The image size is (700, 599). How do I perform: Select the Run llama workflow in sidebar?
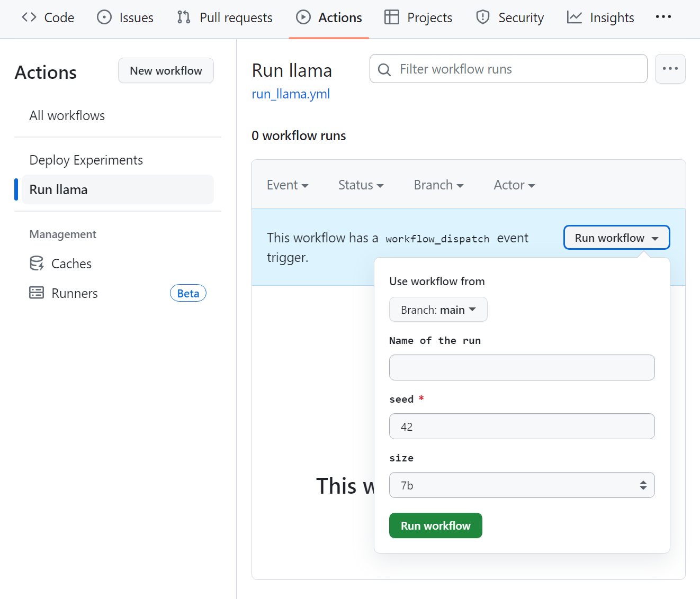pyautogui.click(x=118, y=189)
